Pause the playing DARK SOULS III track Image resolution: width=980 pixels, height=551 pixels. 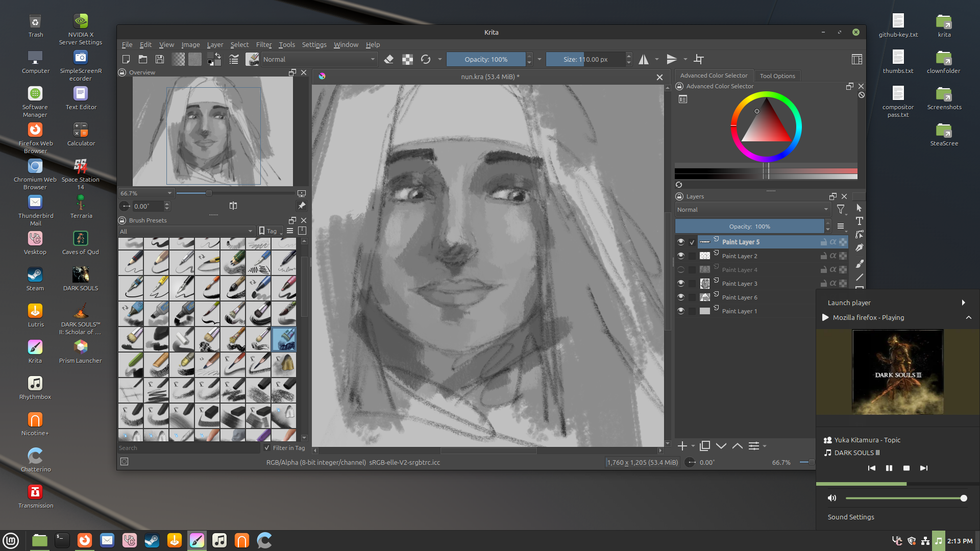click(889, 468)
